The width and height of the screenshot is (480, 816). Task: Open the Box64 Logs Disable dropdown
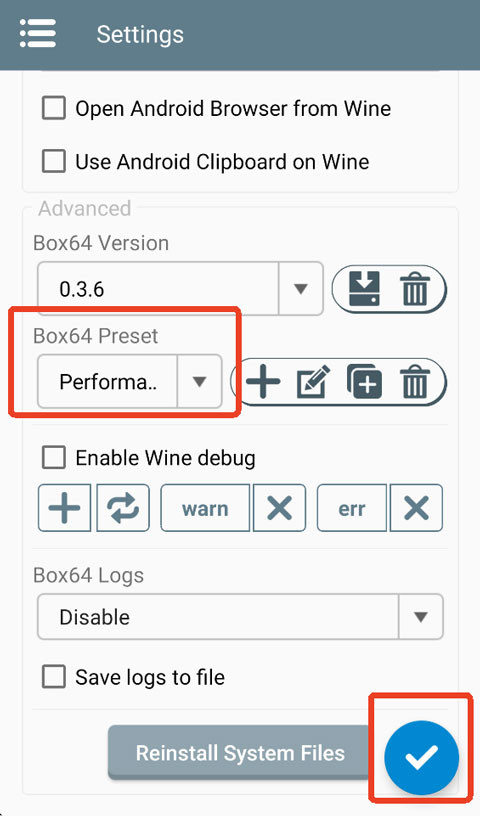coord(240,617)
